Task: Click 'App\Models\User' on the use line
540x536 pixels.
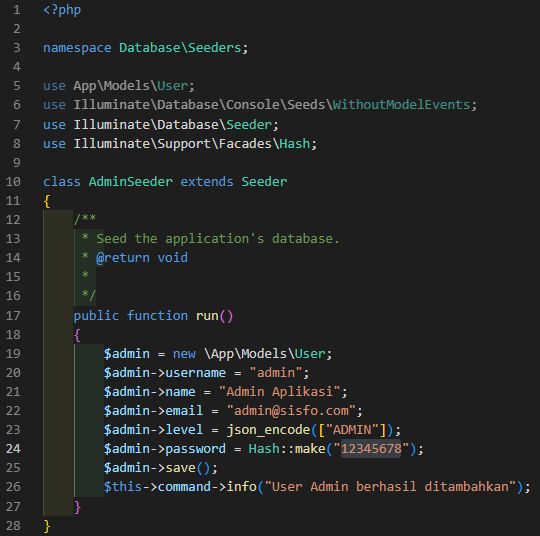Action: point(131,85)
